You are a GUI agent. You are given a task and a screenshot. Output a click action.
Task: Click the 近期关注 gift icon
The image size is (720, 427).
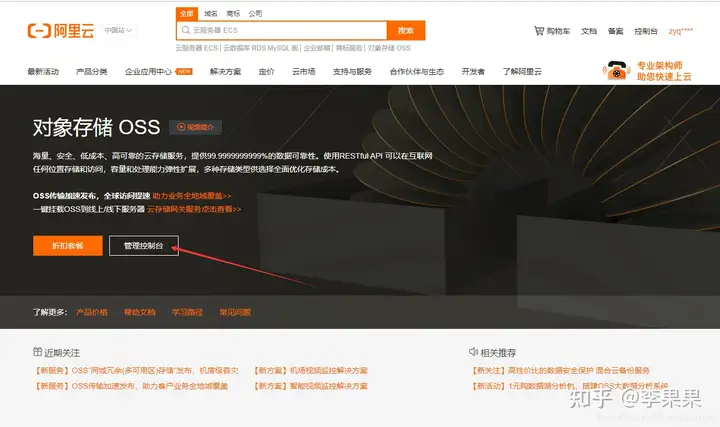[x=37, y=352]
